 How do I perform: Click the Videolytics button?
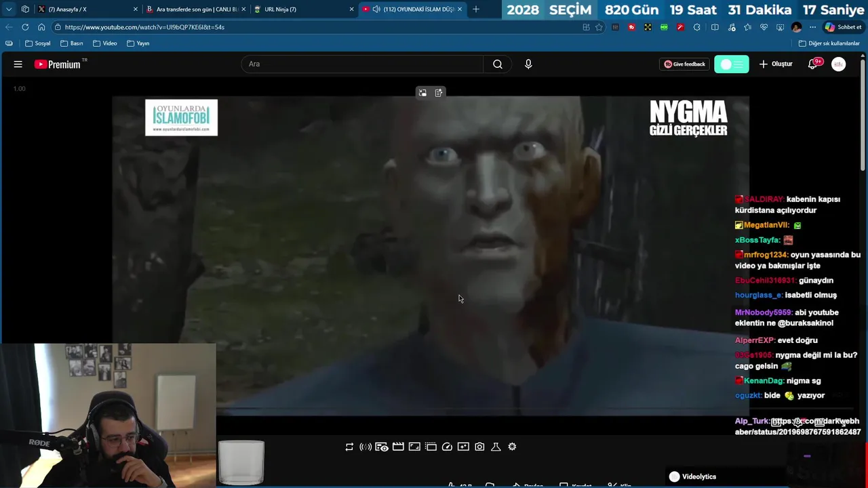692,476
